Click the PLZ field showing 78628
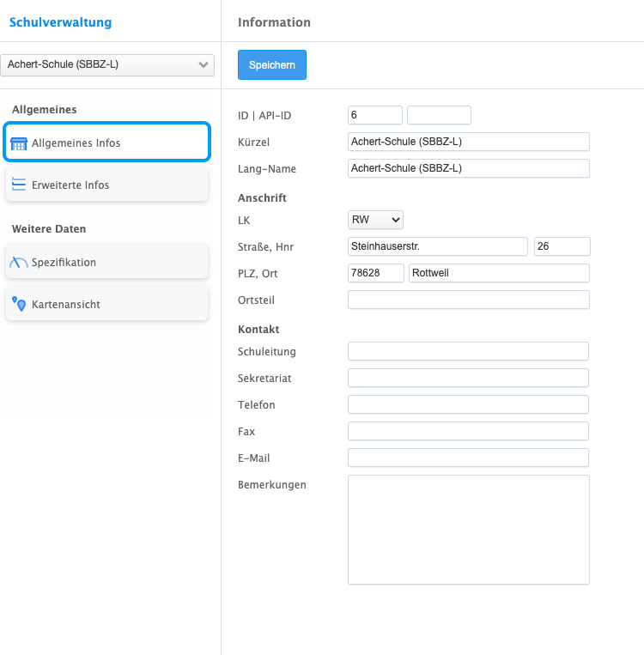This screenshot has height=655, width=644. [x=375, y=273]
